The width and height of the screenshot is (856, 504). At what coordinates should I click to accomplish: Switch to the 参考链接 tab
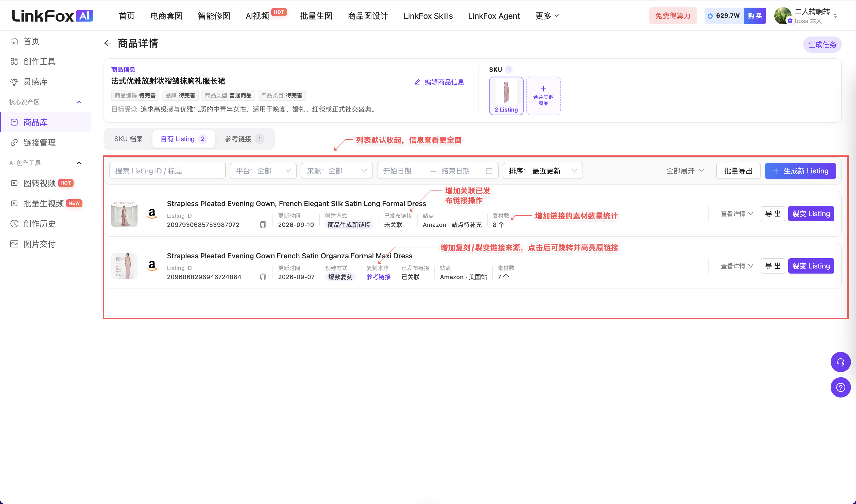point(244,139)
